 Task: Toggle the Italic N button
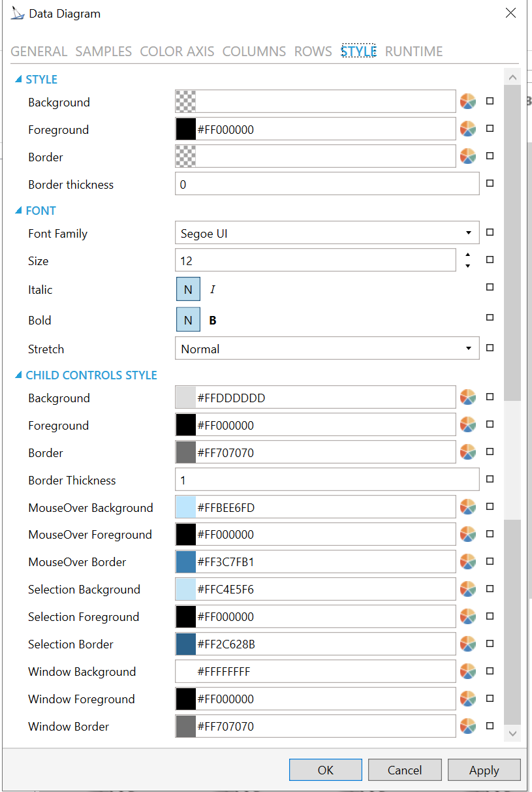click(x=188, y=289)
